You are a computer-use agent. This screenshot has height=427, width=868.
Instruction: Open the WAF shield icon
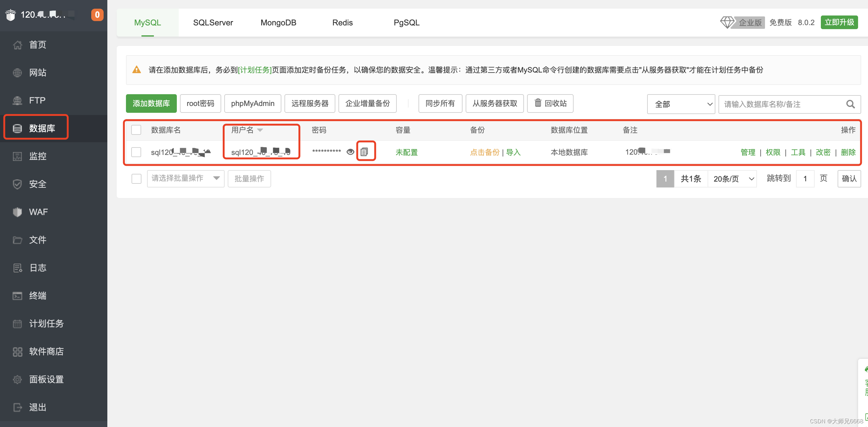point(17,212)
